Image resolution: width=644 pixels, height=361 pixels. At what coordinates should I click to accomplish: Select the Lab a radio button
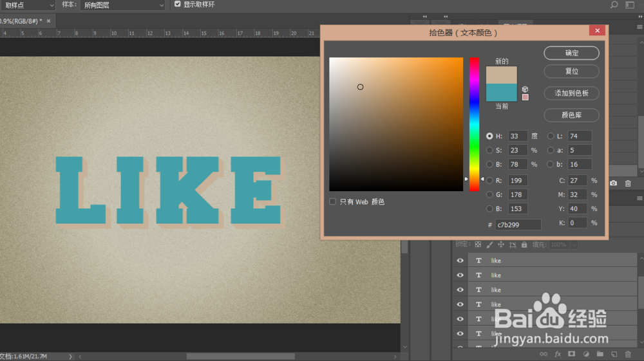pyautogui.click(x=551, y=150)
